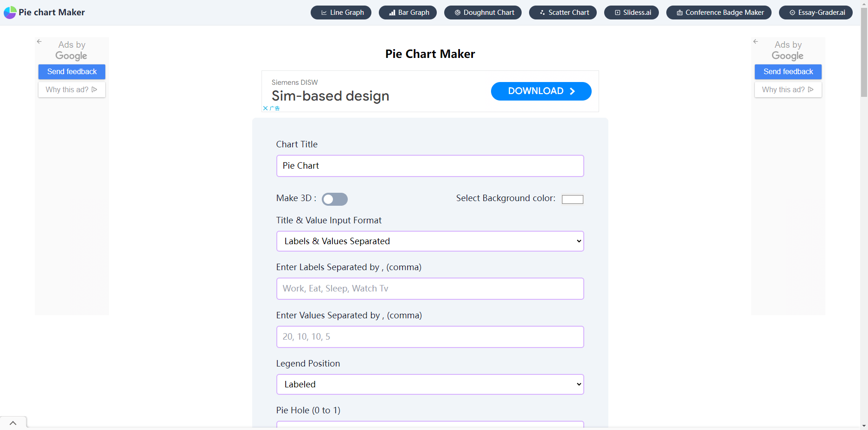
Task: Switch to the Scatter Chart tool
Action: [562, 13]
